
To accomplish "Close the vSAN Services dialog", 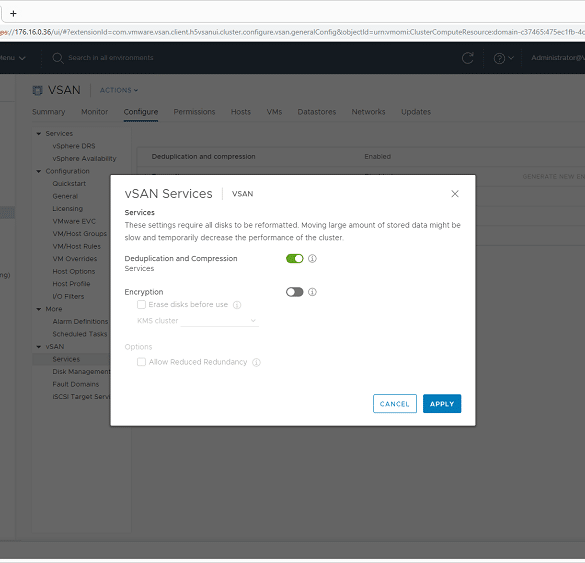I will [x=455, y=194].
